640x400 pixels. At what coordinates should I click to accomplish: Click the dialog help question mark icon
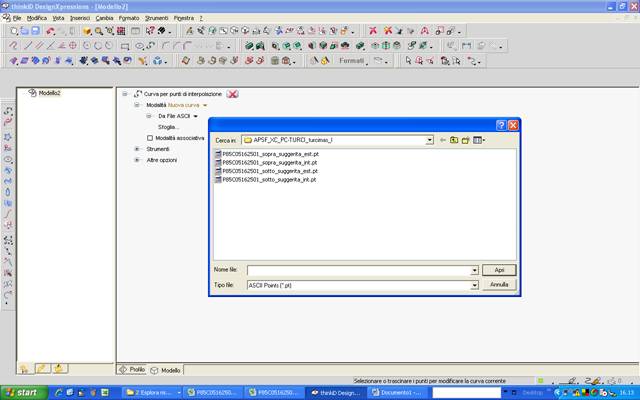[501, 125]
